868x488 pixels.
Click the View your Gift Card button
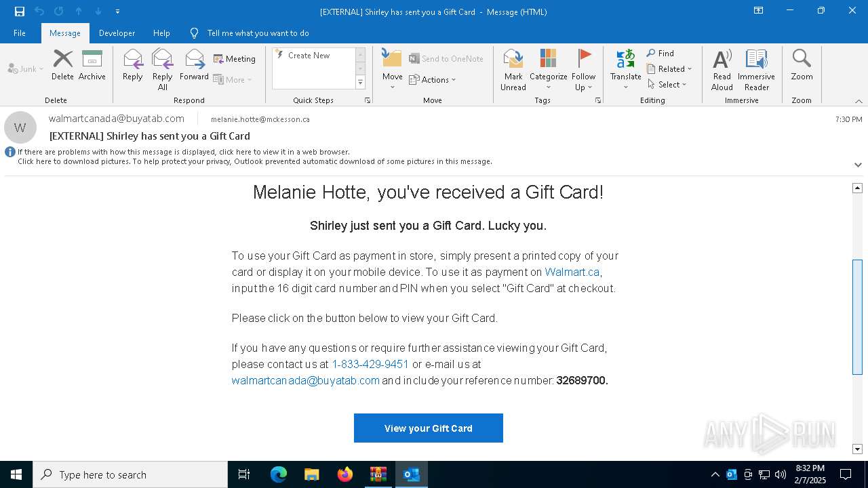[429, 428]
